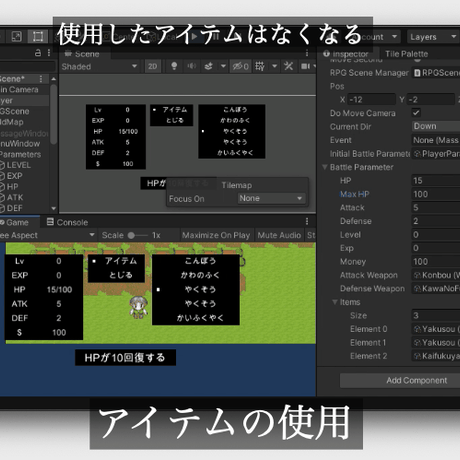Open the Scene view tools settings icon
This screenshot has height=460, width=460.
pyautogui.click(x=288, y=66)
